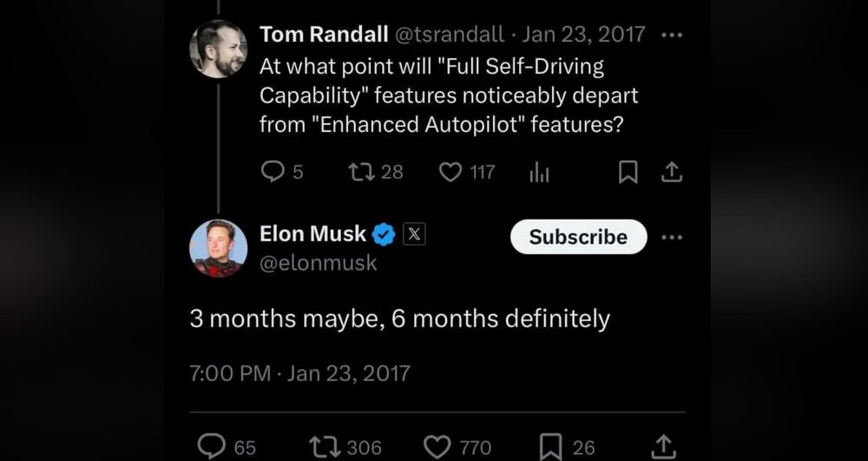Share Elon Musk's tweet
The image size is (868, 461).
[663, 446]
